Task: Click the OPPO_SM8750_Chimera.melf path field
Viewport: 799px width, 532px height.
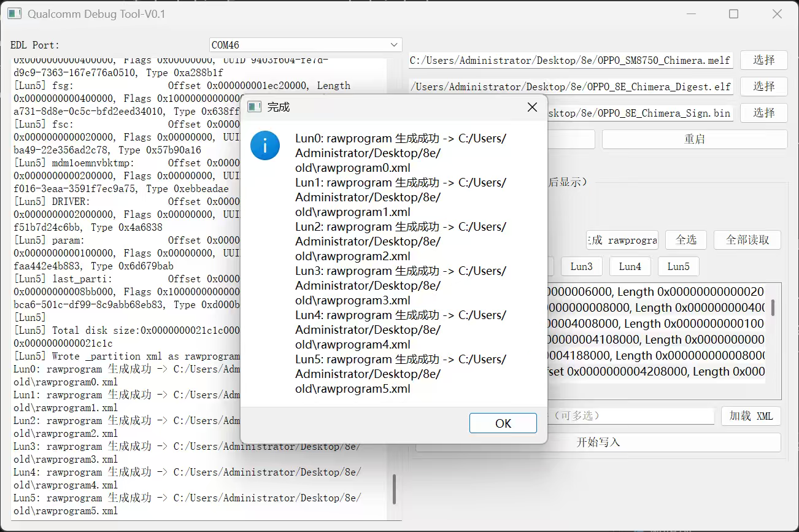Action: click(571, 60)
